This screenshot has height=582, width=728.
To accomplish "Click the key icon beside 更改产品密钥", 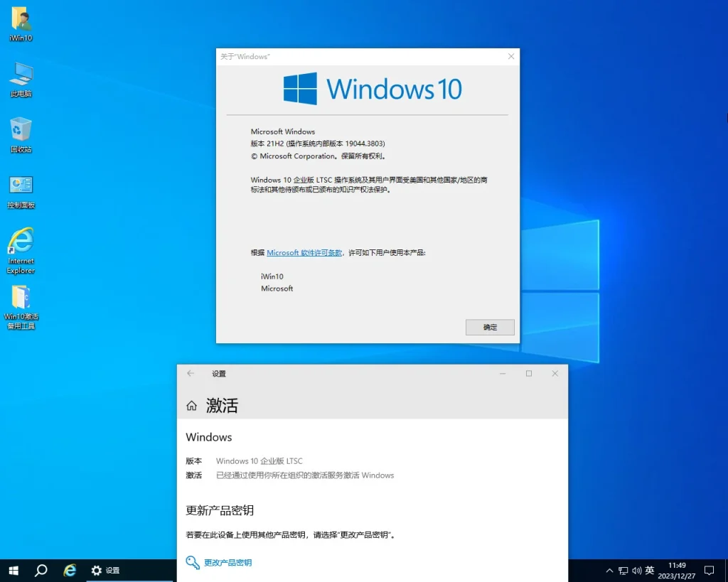I will pos(192,563).
